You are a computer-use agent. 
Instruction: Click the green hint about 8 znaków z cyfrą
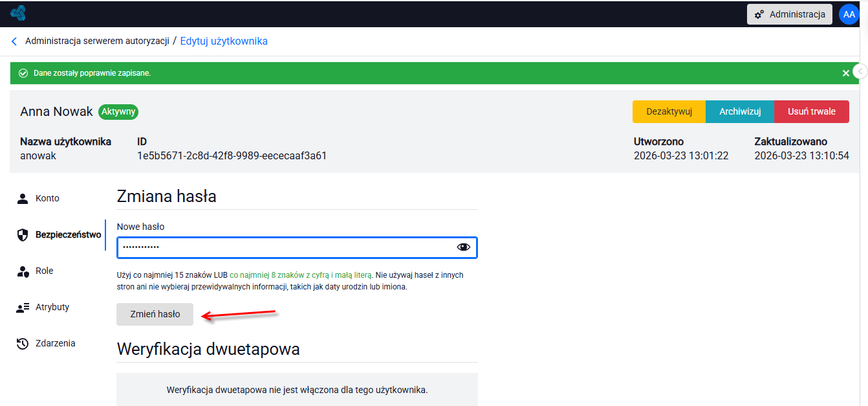click(301, 275)
